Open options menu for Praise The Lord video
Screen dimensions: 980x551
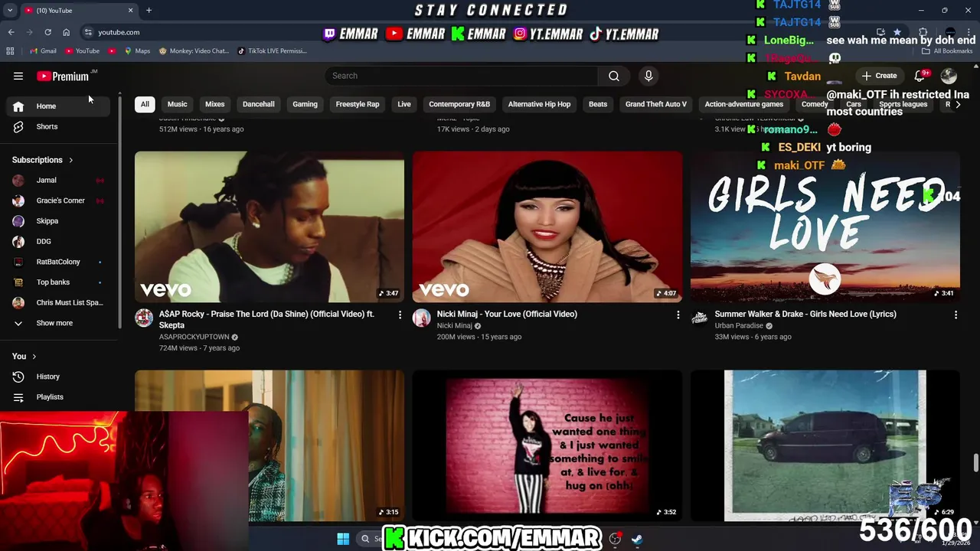point(400,315)
